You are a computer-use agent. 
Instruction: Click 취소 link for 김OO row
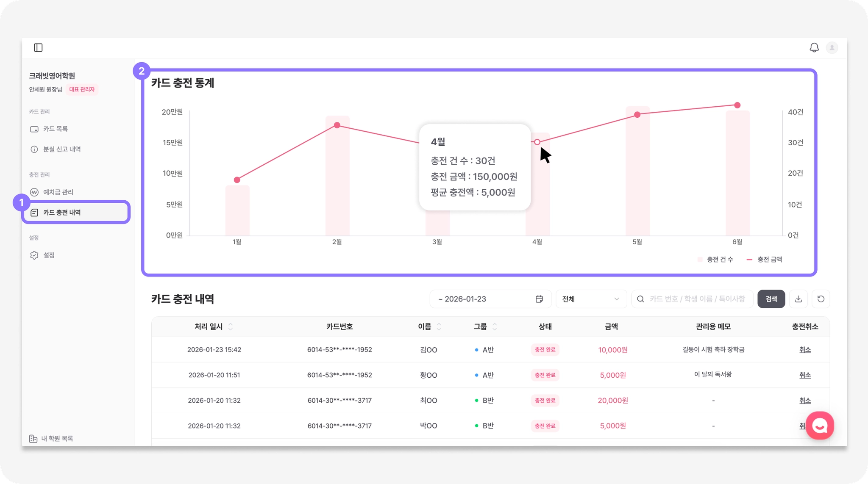tap(804, 350)
